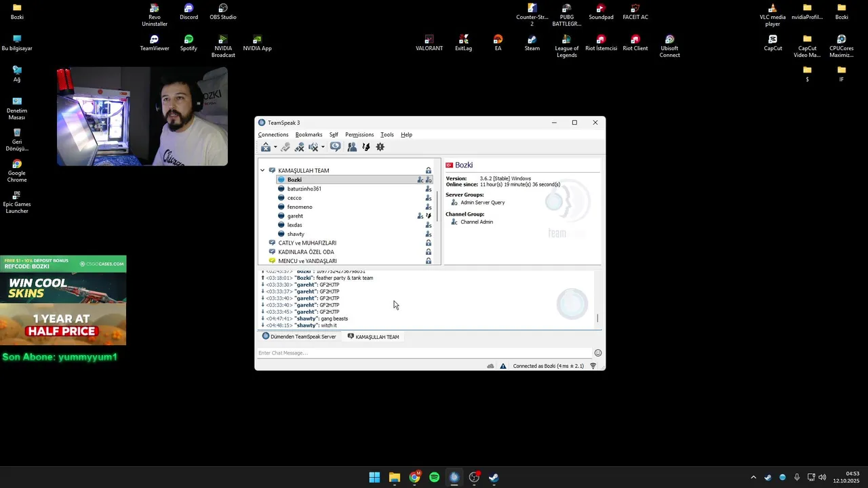Image resolution: width=868 pixels, height=488 pixels.
Task: Select user fenomeno
Action: tap(300, 207)
